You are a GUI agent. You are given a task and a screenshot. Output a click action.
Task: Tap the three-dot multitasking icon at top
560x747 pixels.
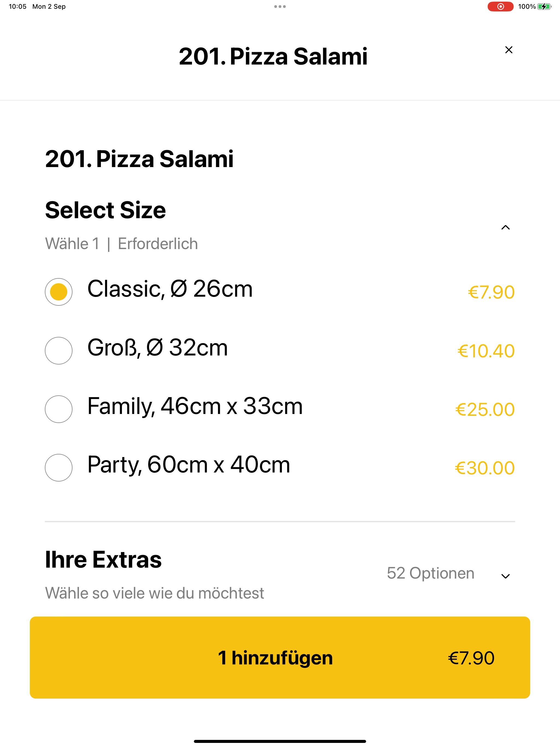280,6
